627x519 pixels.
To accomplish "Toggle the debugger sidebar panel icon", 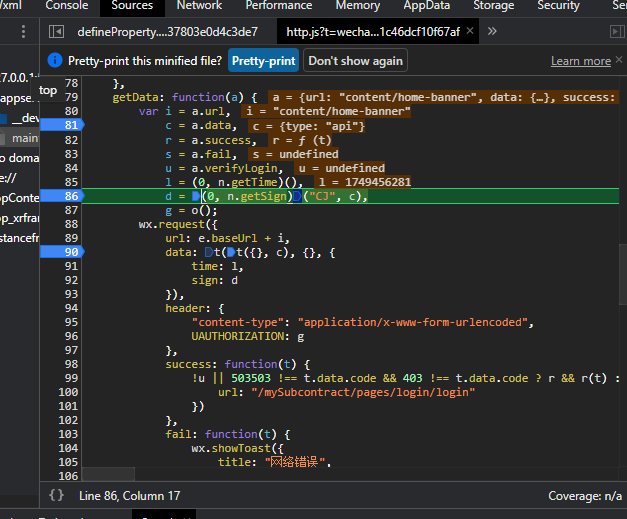I will pos(617,32).
